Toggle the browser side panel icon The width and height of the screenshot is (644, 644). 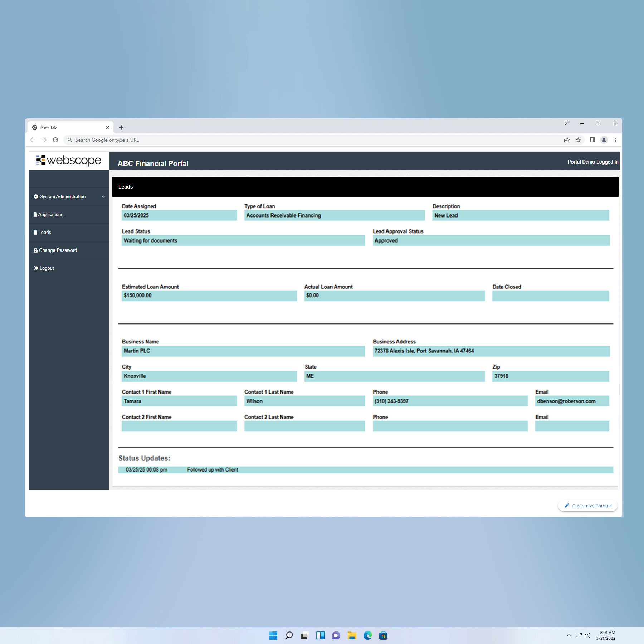click(592, 140)
